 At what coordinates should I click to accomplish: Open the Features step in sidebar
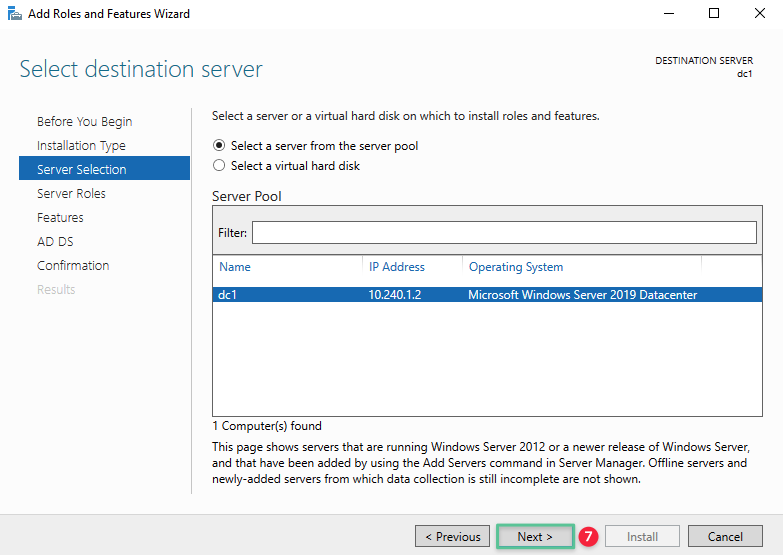click(x=60, y=218)
